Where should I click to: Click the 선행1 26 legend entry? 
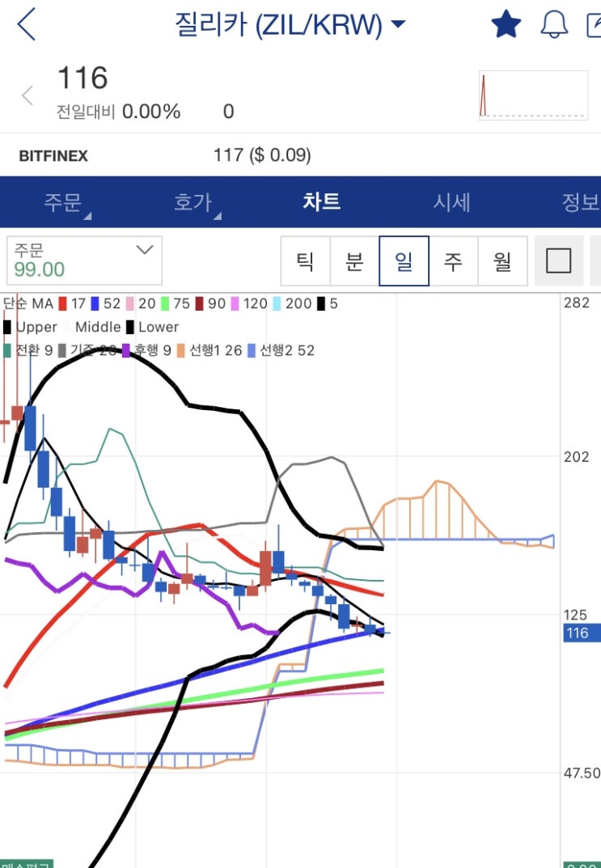click(210, 349)
